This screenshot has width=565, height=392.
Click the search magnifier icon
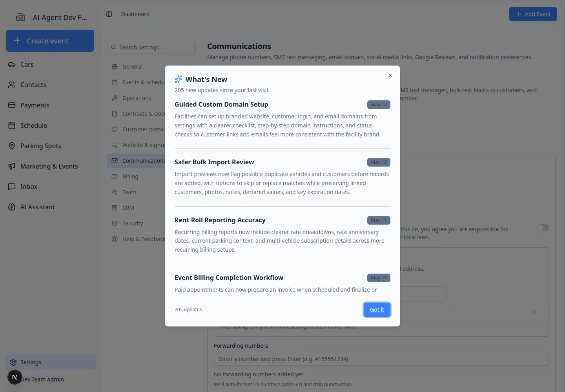113,47
